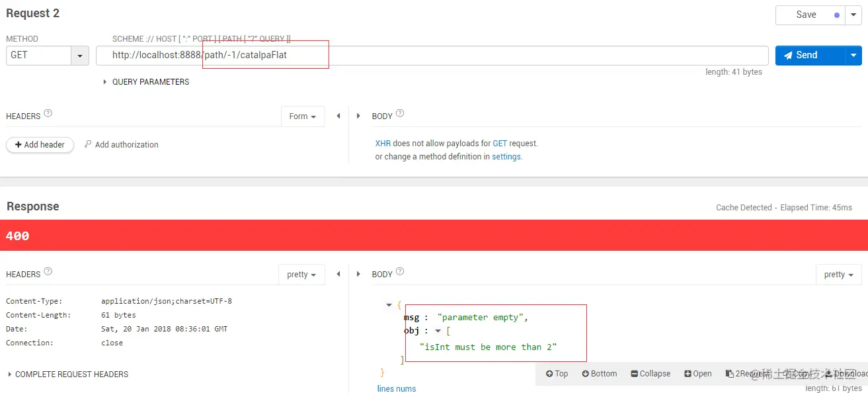Open the Save options dropdown arrow

tap(853, 15)
